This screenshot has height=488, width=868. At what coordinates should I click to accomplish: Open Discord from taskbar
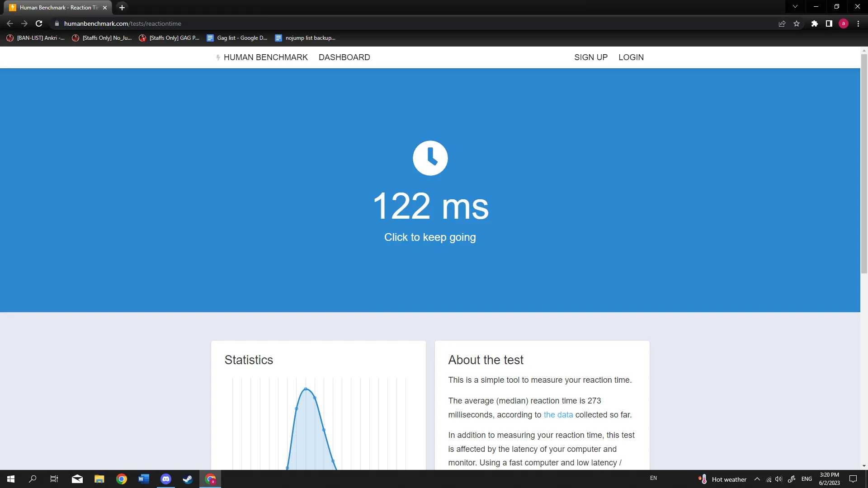(166, 479)
